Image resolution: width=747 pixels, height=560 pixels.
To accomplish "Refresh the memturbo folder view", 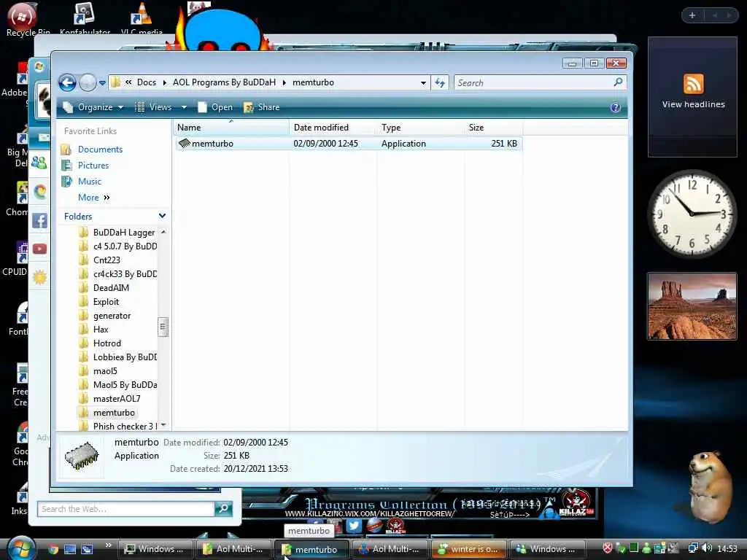I will click(x=440, y=83).
